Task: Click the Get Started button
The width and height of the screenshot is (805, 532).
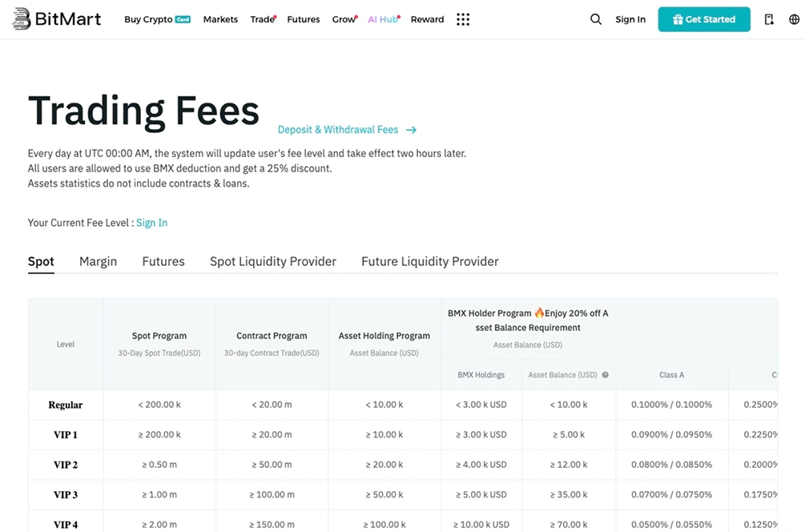Action: (704, 18)
